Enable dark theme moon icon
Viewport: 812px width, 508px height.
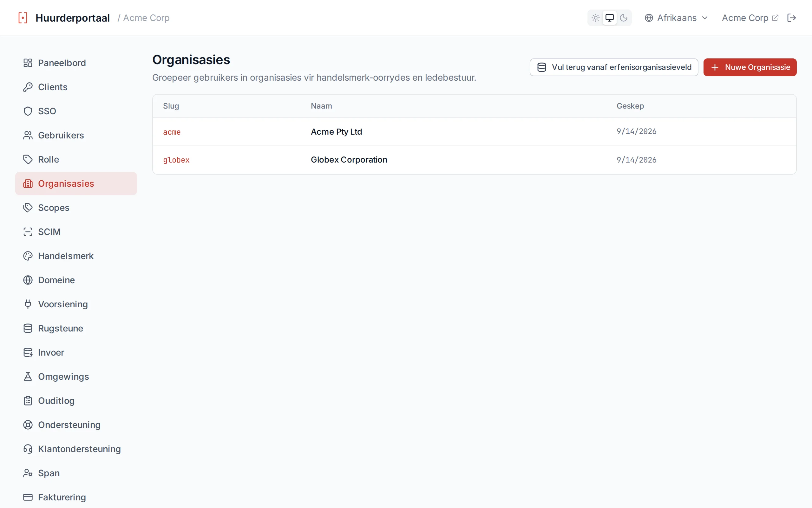(x=623, y=18)
